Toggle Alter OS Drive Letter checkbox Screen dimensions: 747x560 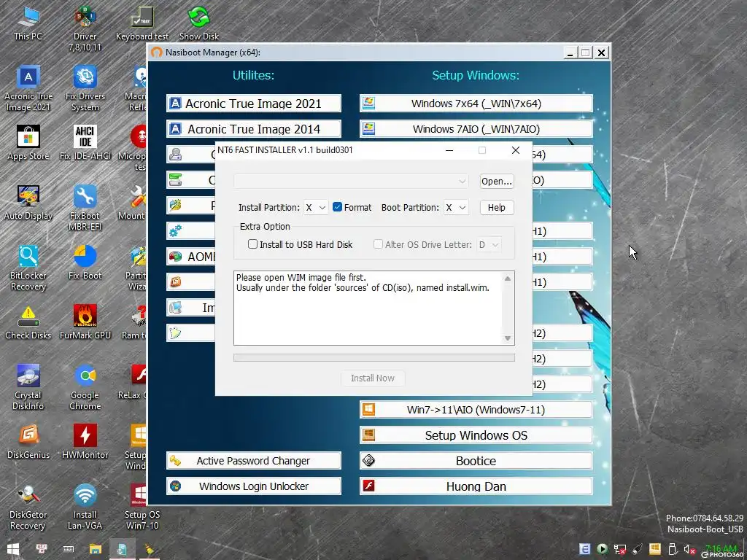[379, 244]
